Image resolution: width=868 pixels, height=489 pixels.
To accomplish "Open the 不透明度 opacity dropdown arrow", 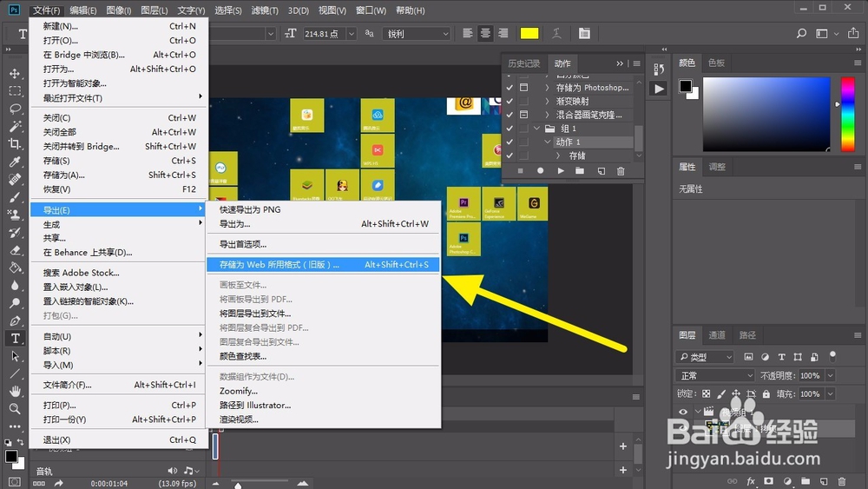I will tap(831, 375).
